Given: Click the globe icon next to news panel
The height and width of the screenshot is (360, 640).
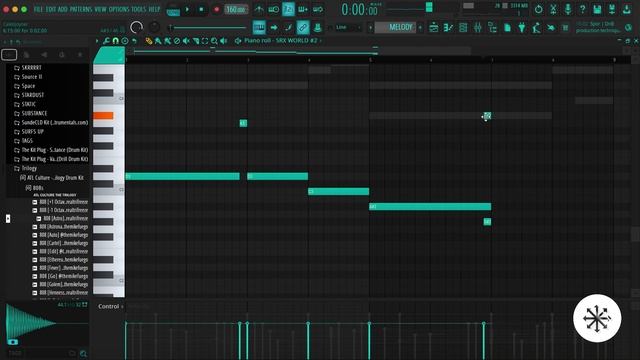Looking at the screenshot, I should 629,27.
